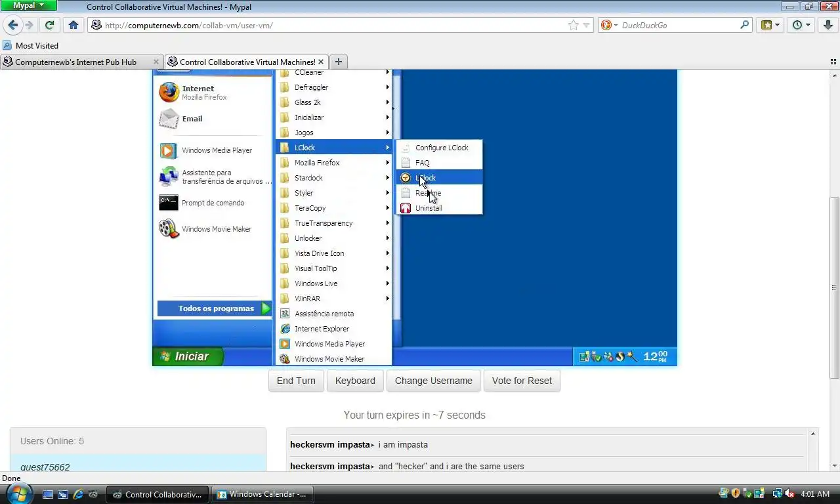Open the Unlocker folder submenu
The height and width of the screenshot is (504, 840).
tap(333, 238)
